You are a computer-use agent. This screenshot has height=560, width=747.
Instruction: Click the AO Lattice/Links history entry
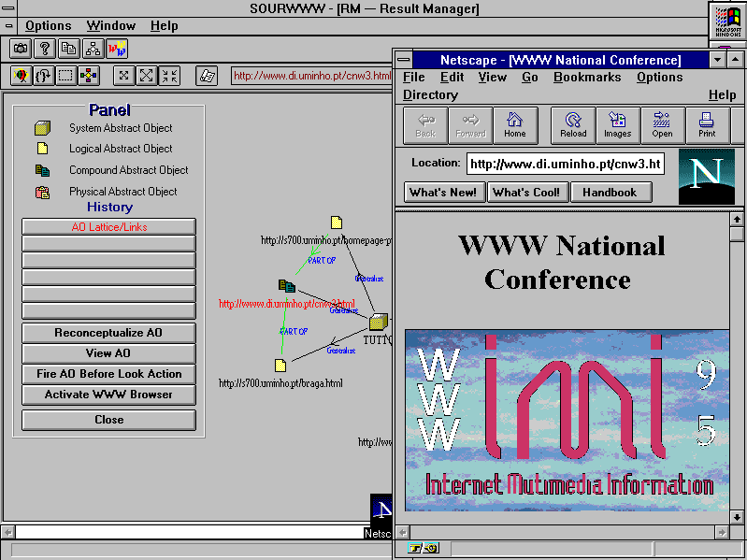tap(108, 226)
